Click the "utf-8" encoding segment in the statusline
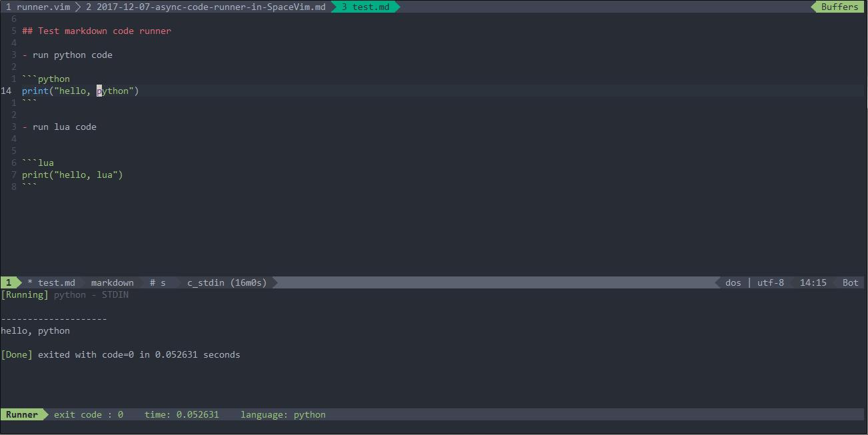The width and height of the screenshot is (868, 435). click(x=771, y=282)
